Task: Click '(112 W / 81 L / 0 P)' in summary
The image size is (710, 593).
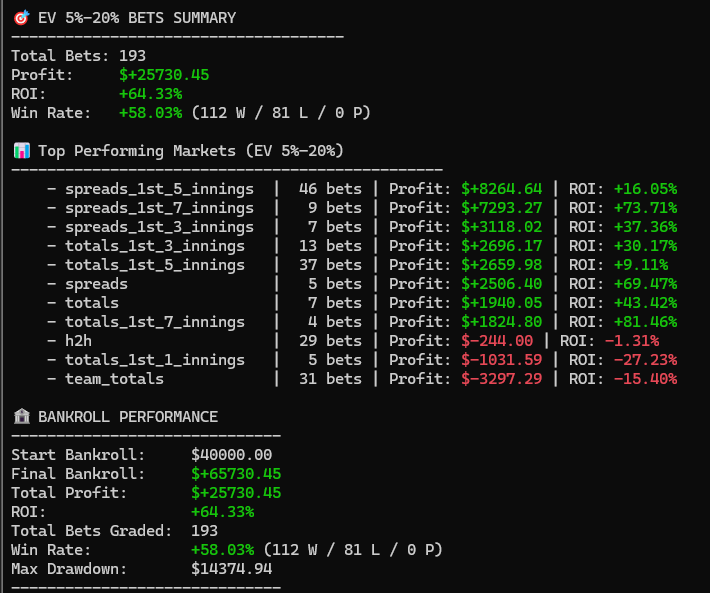Action: point(281,113)
